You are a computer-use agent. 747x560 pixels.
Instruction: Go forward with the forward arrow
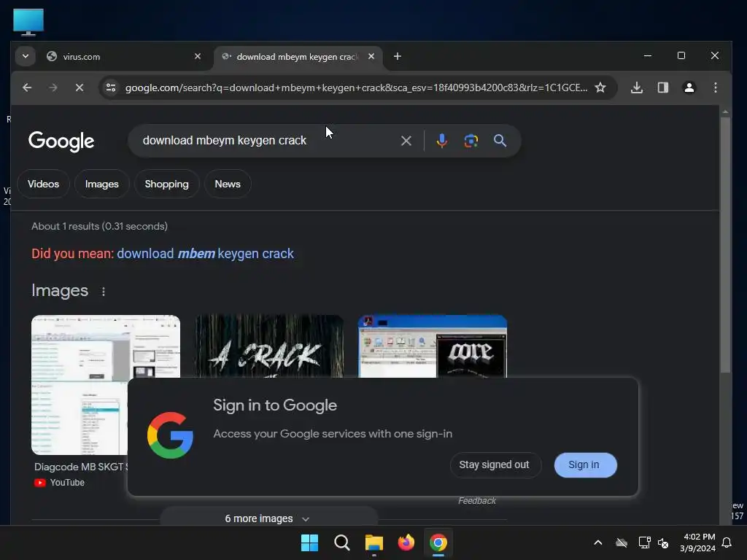coord(53,87)
